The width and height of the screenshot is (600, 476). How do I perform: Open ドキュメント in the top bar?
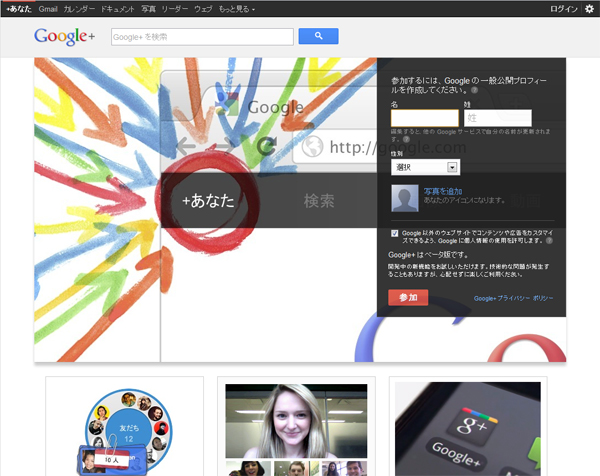click(117, 9)
